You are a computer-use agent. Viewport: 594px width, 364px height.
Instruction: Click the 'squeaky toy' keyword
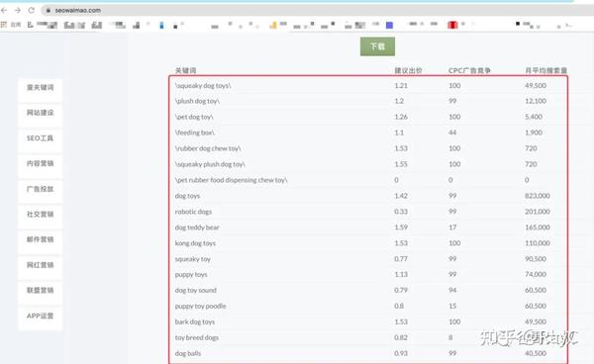(192, 259)
